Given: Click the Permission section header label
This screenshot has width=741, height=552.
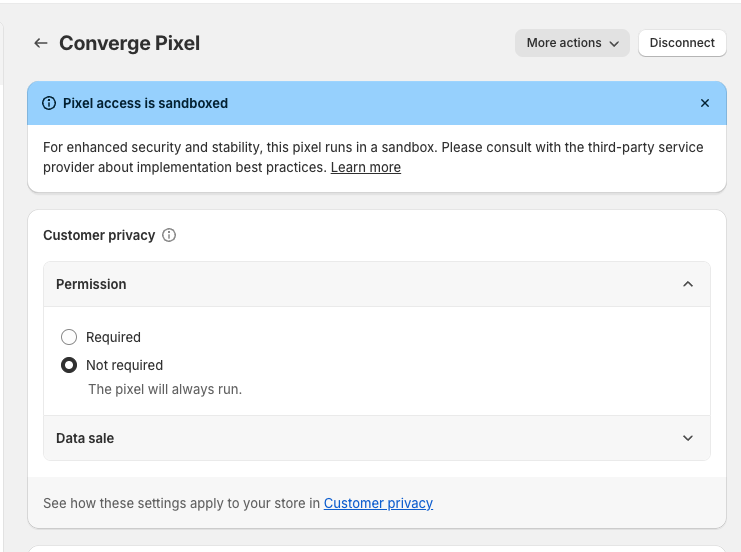Looking at the screenshot, I should pyautogui.click(x=91, y=284).
